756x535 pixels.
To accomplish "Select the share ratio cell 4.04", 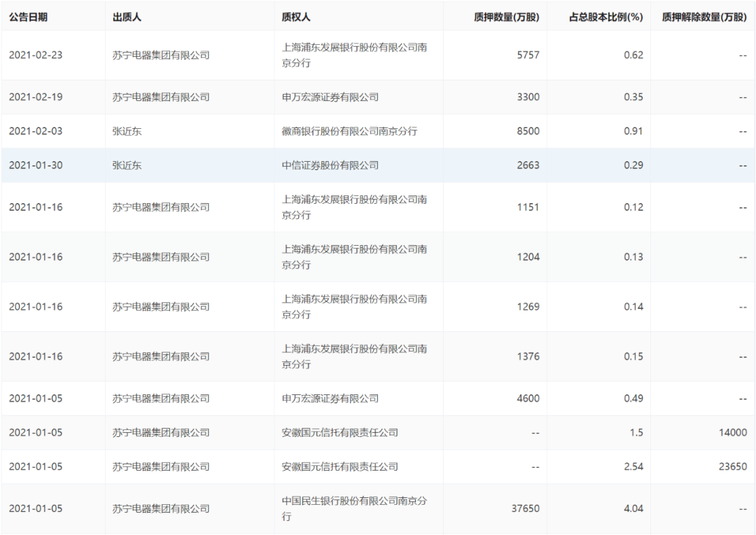I will pyautogui.click(x=633, y=509).
